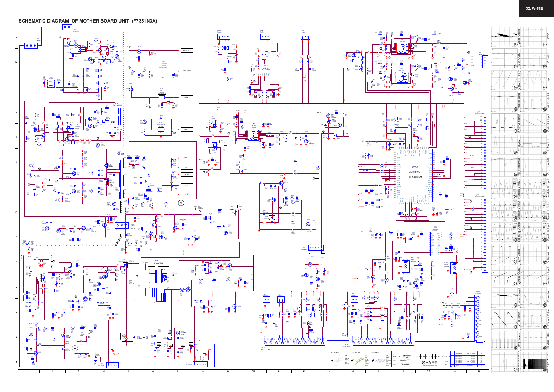Select the date 14-01-2003
Viewport: 554px width, 392px height.
tap(405, 360)
